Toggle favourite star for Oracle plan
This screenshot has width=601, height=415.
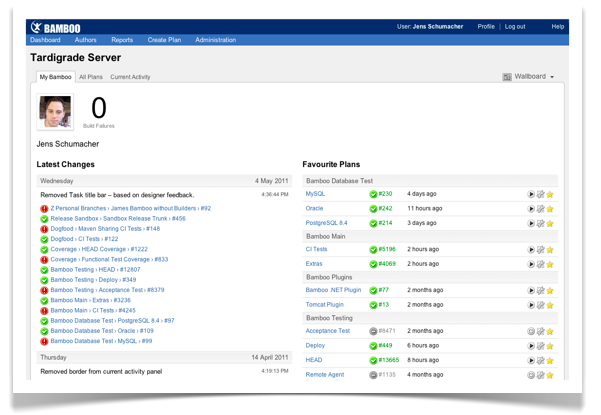point(550,209)
